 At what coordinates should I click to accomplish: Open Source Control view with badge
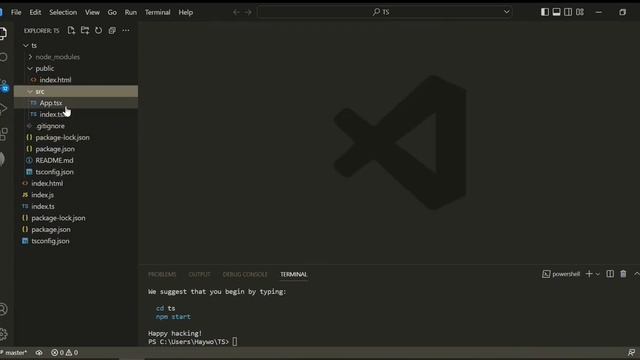click(x=4, y=85)
